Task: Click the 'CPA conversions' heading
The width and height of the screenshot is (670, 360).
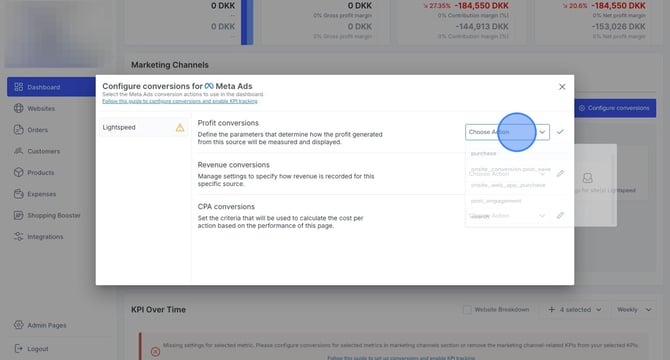Action: 226,207
